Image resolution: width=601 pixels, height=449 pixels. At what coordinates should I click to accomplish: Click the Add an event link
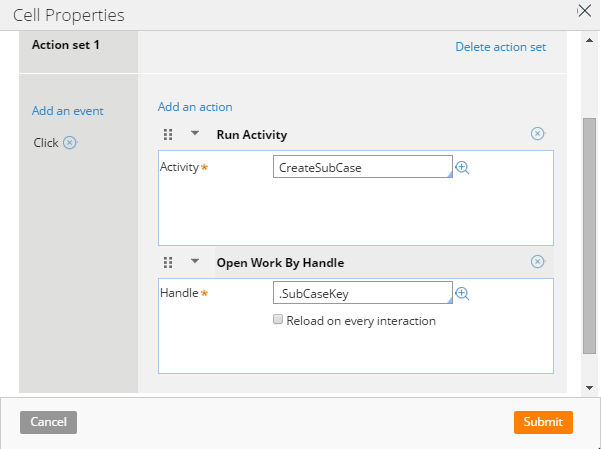pos(67,111)
